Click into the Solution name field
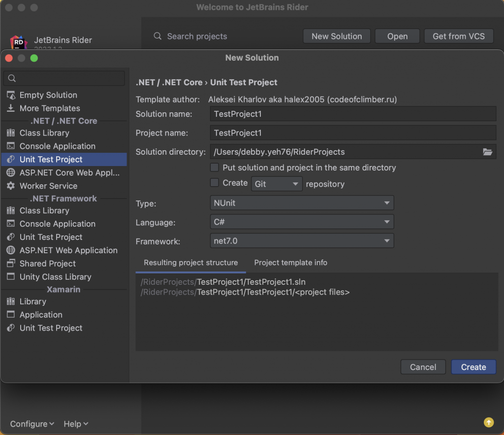Image resolution: width=504 pixels, height=435 pixels. tap(353, 114)
